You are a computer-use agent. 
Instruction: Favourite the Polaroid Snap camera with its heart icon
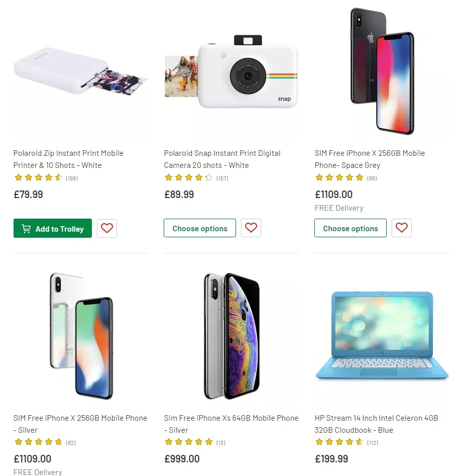(x=251, y=228)
